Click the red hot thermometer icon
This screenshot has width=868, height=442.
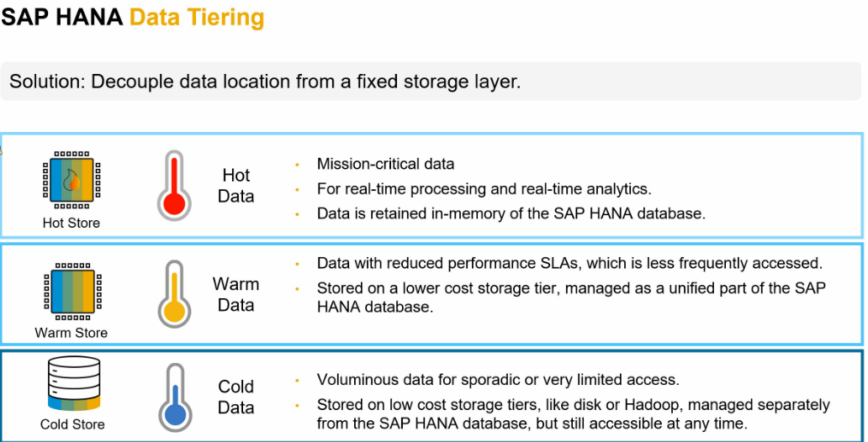click(174, 185)
